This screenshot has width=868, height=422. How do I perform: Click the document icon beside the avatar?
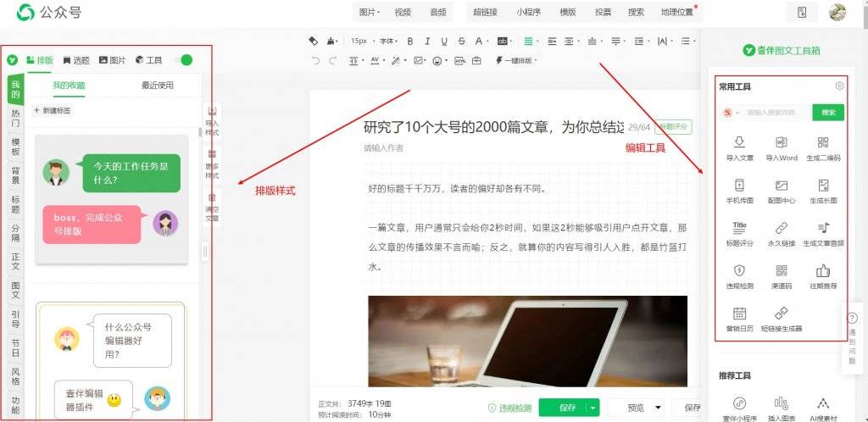802,12
